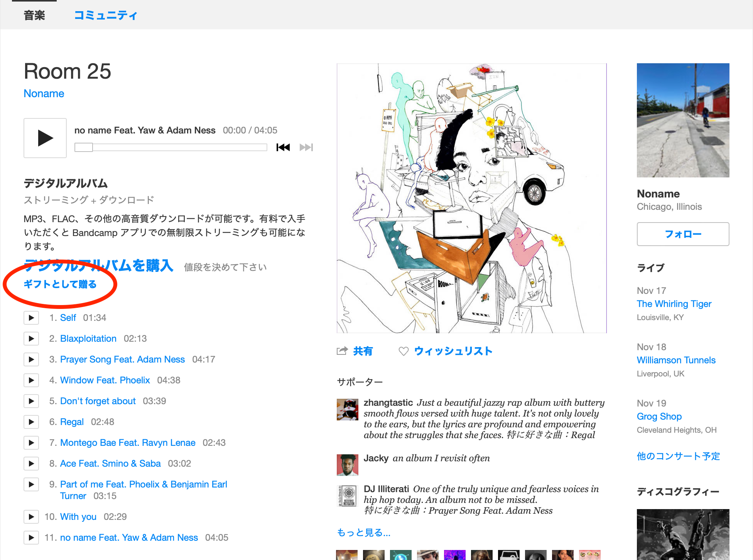Click the Noname name in sidebar
This screenshot has height=560, width=753.
point(658,194)
